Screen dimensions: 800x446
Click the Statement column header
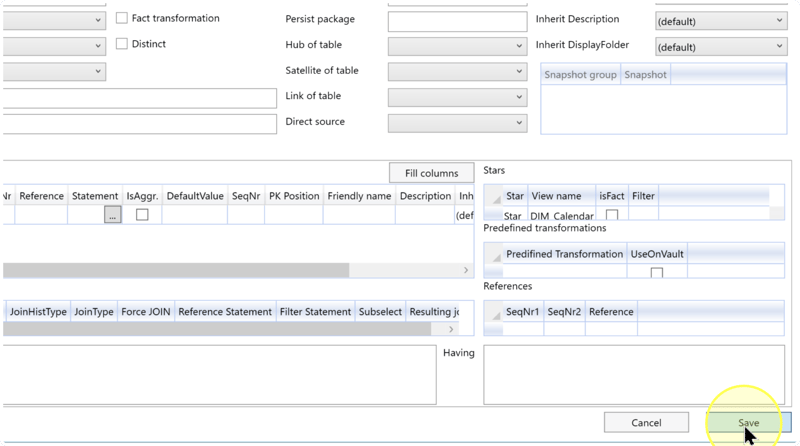click(x=95, y=196)
